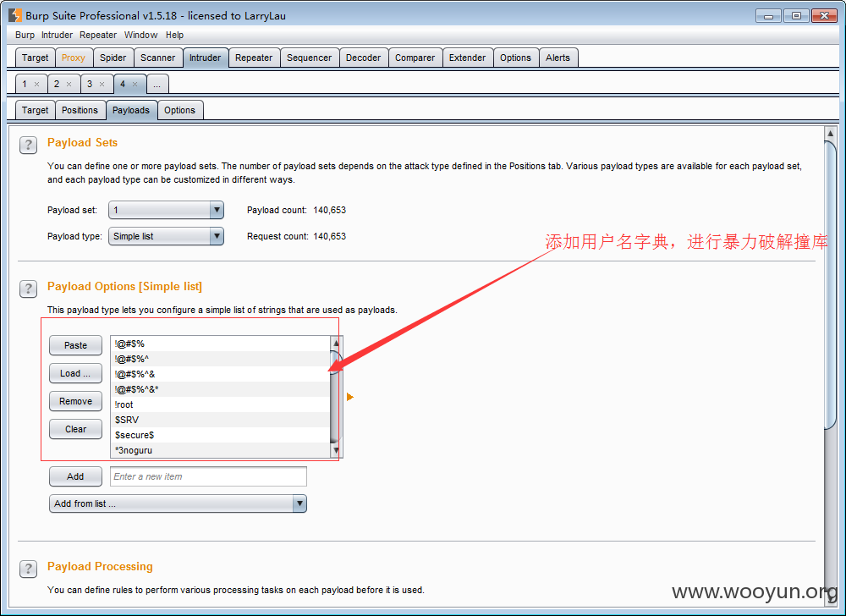Select payload item *3noguru
The width and height of the screenshot is (846, 616).
[x=220, y=450]
